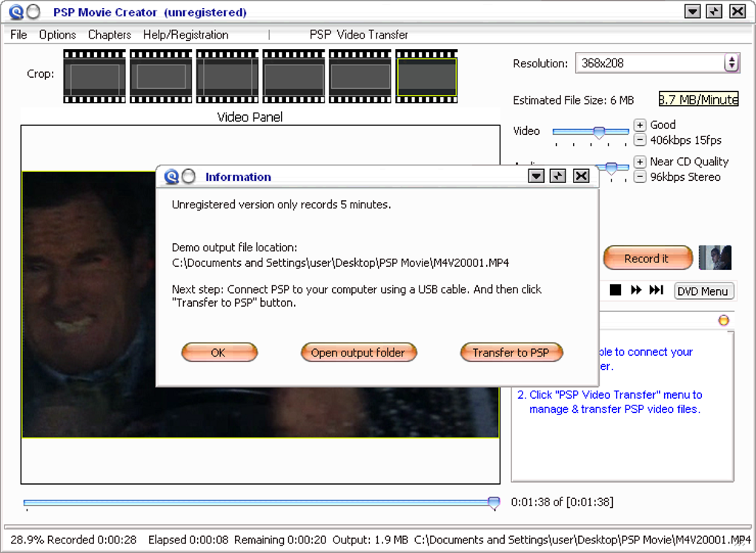Screen dimensions: 756x553
Task: Roll up the Information dialog with down arrow
Action: click(x=536, y=176)
